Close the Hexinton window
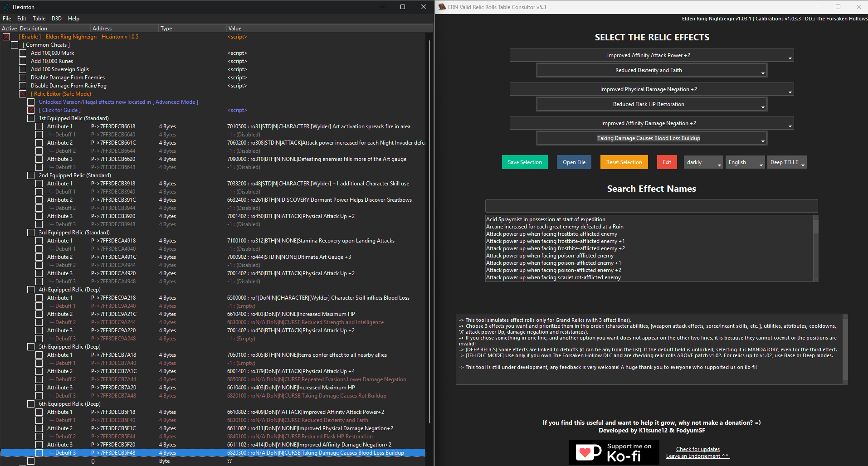This screenshot has width=868, height=466. 423,7
